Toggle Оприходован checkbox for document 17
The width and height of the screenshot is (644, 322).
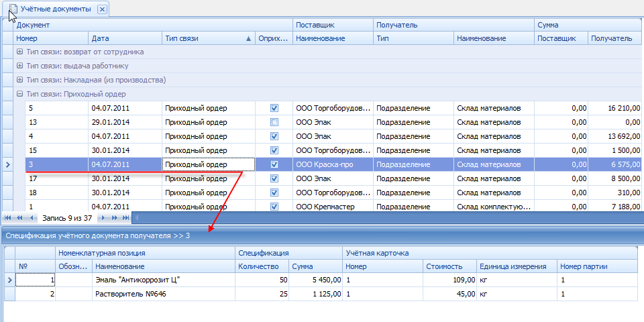pyautogui.click(x=274, y=178)
